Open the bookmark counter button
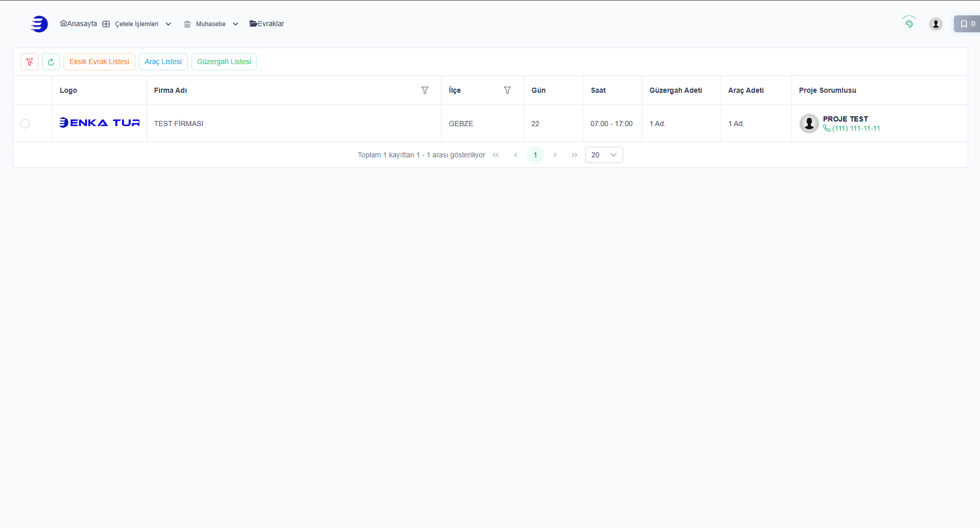 point(967,24)
